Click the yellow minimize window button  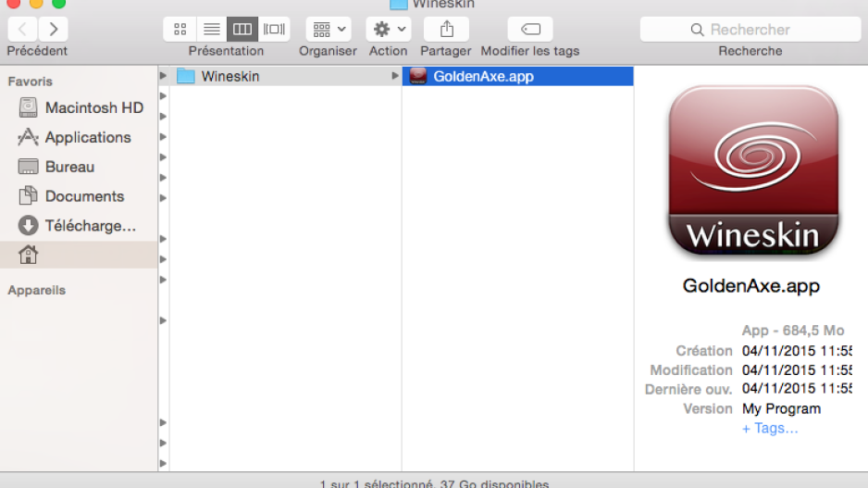[36, 4]
